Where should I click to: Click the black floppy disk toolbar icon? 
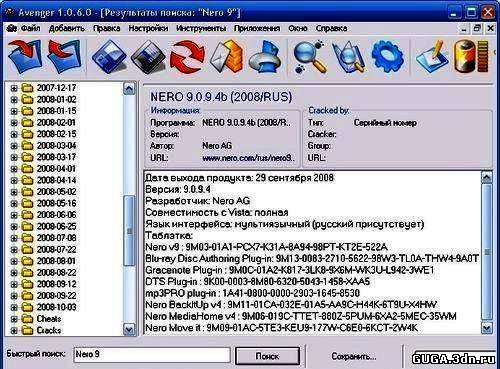148,57
